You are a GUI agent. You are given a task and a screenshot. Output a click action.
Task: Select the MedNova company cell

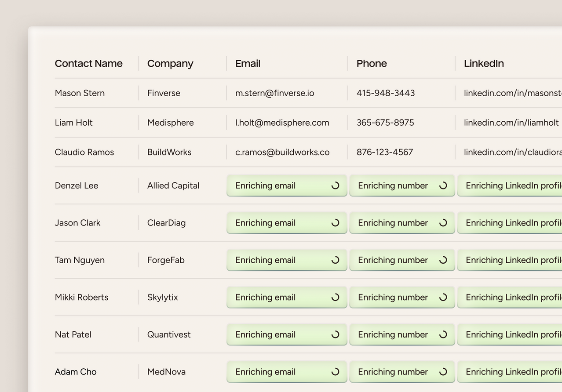(166, 372)
